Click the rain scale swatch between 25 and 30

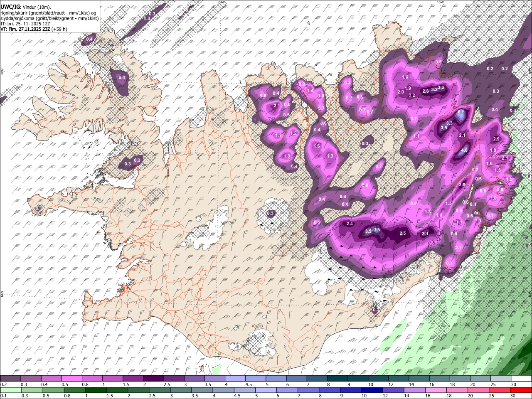pos(500,390)
